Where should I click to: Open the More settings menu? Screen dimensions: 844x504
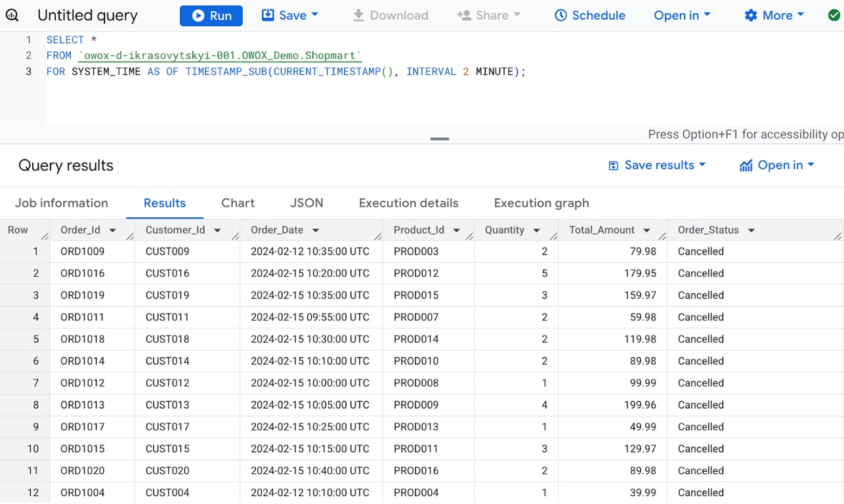pos(774,15)
